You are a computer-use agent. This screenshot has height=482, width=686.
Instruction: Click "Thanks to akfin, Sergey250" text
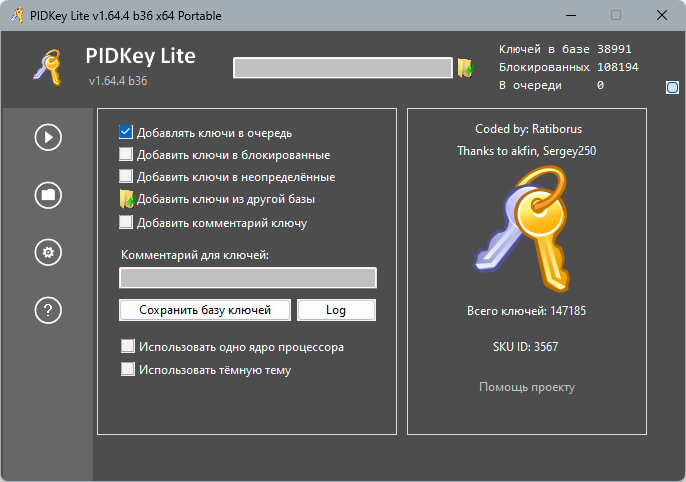pyautogui.click(x=527, y=151)
